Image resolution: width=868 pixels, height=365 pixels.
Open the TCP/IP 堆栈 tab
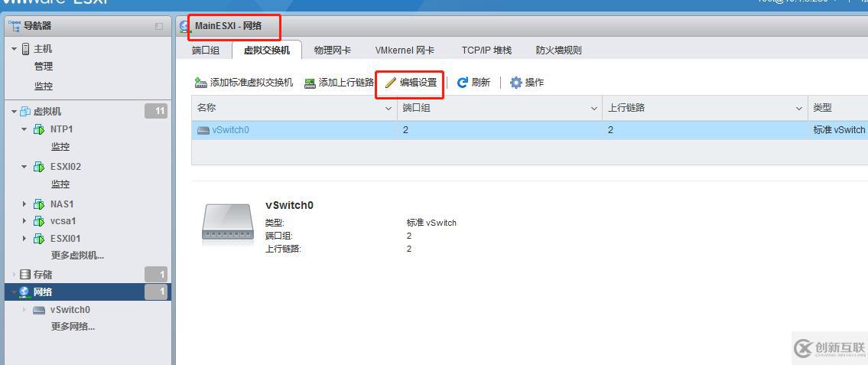click(x=486, y=50)
